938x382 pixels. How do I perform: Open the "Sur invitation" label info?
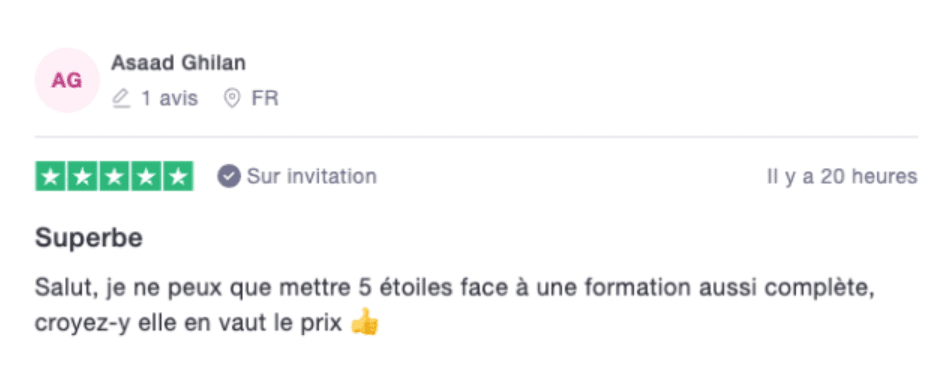[x=312, y=177]
